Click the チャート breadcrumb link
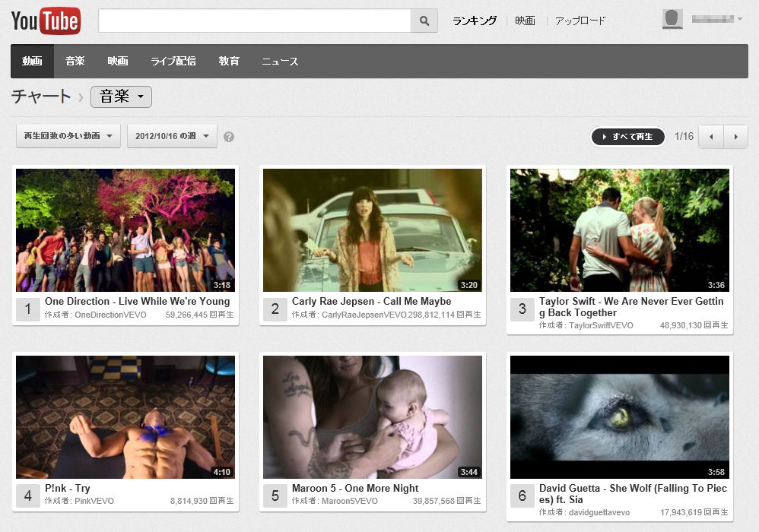Image resolution: width=759 pixels, height=532 pixels. (41, 97)
